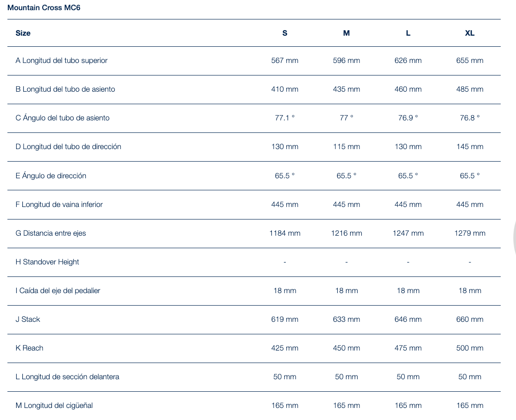Click the 77.1 ° seat angle value
This screenshot has width=516, height=420.
(285, 118)
